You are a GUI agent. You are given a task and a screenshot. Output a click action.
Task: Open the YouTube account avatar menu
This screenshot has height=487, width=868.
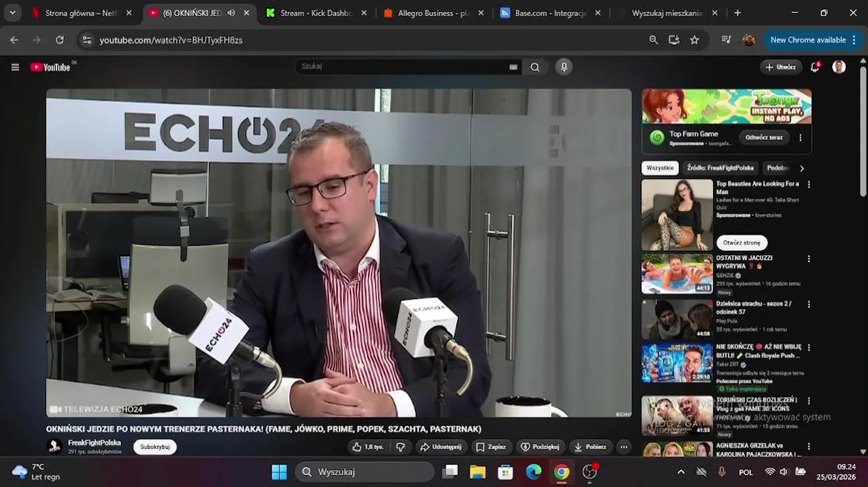coord(839,67)
